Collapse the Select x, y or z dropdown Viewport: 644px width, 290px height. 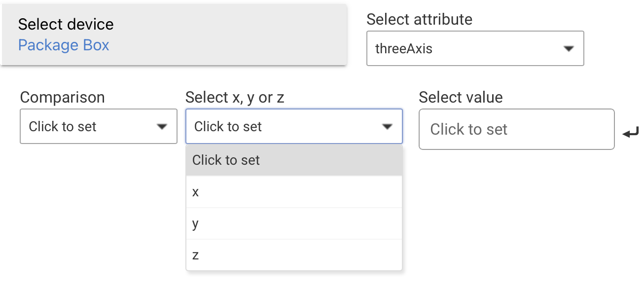294,126
